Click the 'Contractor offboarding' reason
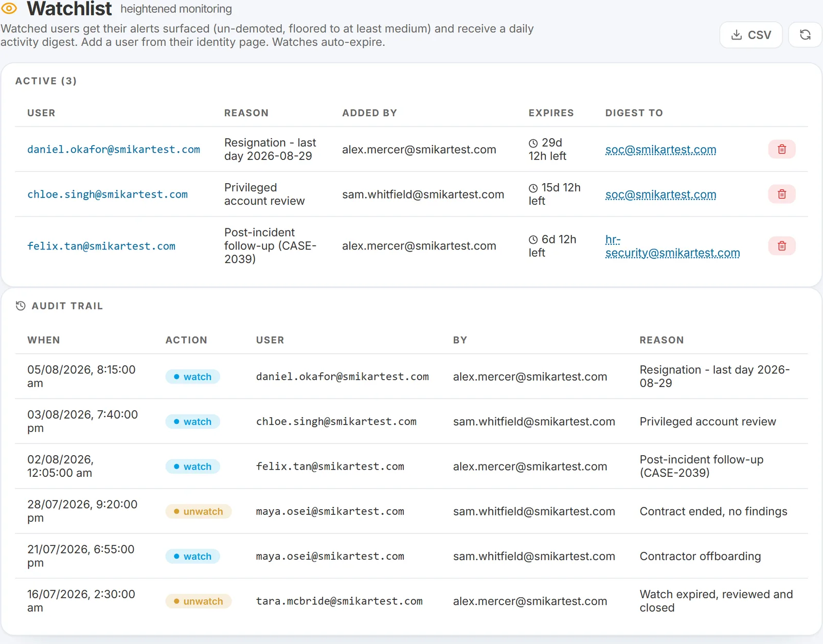 [x=700, y=556]
